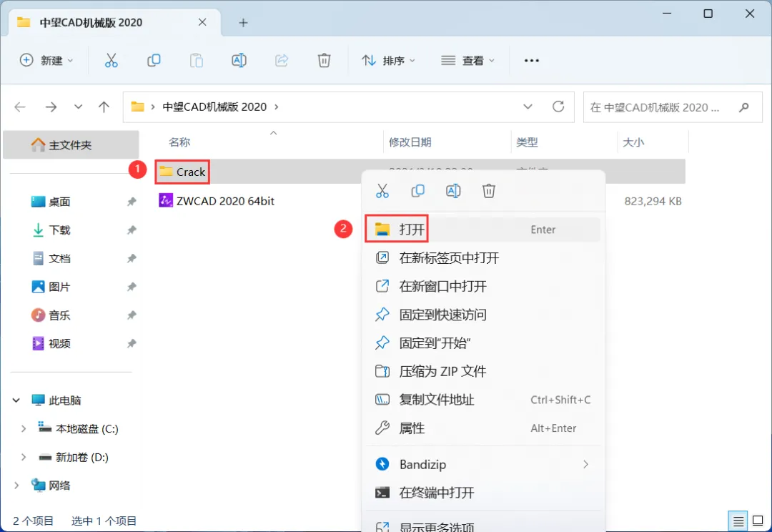Screen dimensions: 772x532
Task: Click the Rename icon in the context menu
Action: (453, 191)
